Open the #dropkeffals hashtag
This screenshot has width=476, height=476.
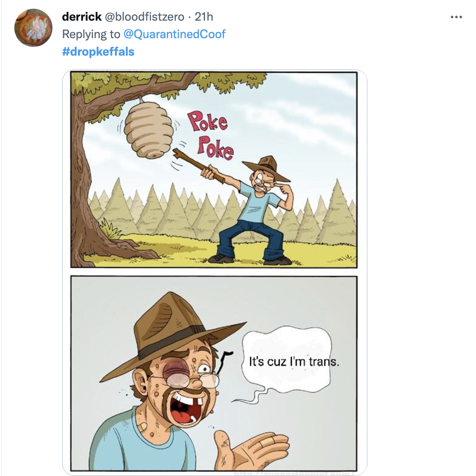click(98, 52)
